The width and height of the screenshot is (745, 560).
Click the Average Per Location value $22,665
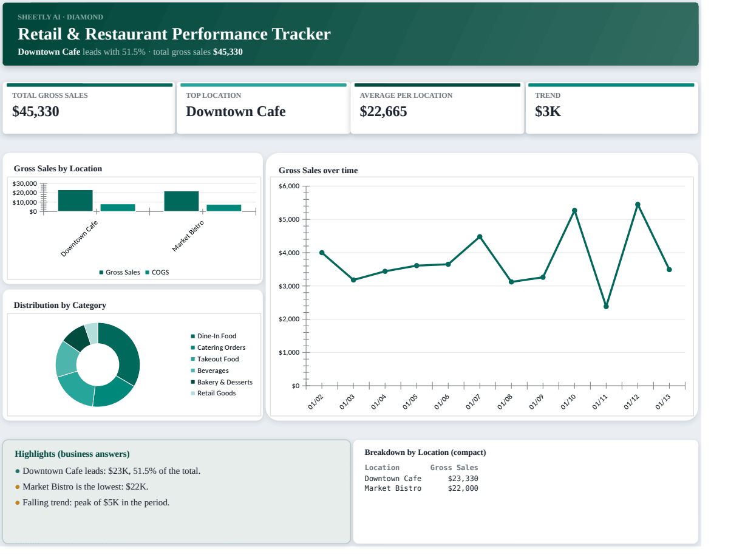point(383,112)
